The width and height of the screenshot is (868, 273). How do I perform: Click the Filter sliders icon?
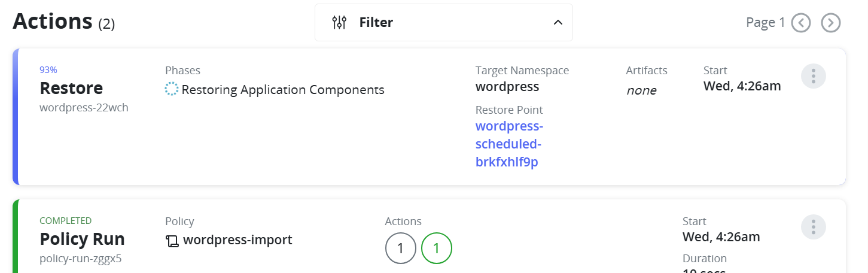(x=339, y=23)
